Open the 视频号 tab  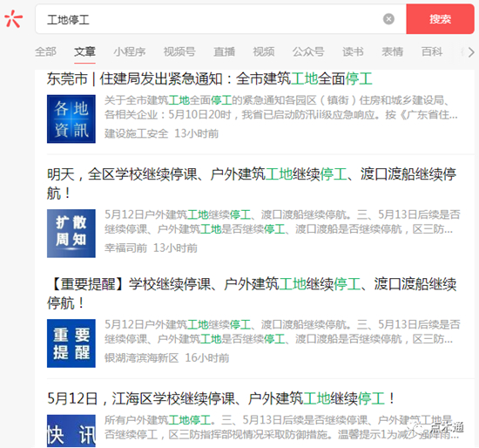(179, 51)
